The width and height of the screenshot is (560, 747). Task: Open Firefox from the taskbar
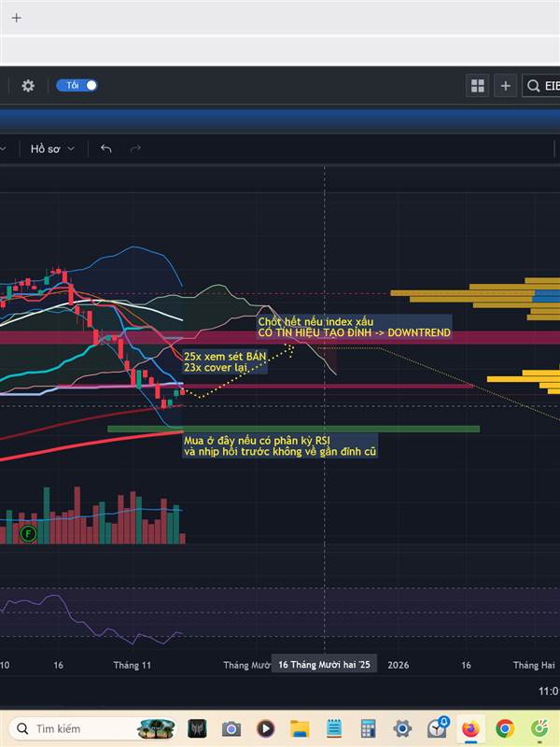(470, 728)
